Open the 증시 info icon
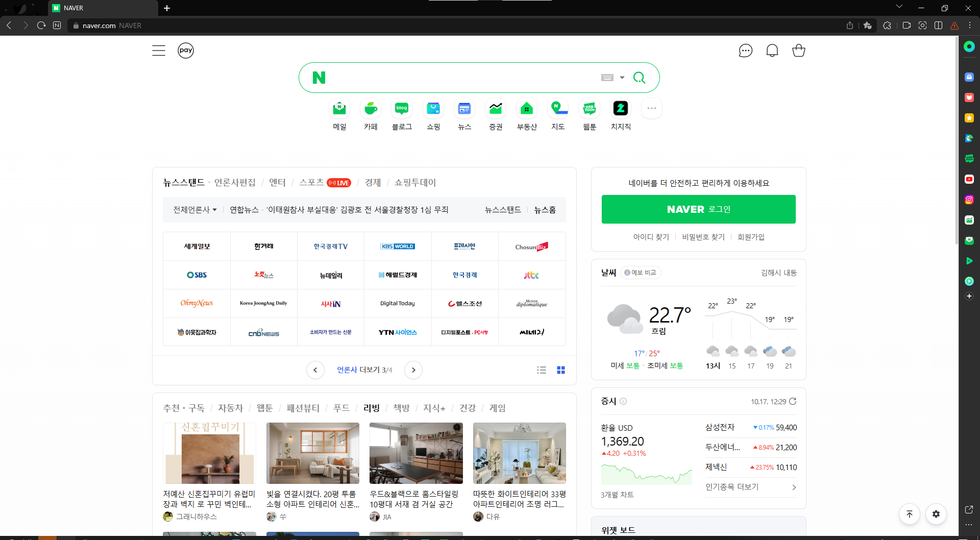 [623, 401]
